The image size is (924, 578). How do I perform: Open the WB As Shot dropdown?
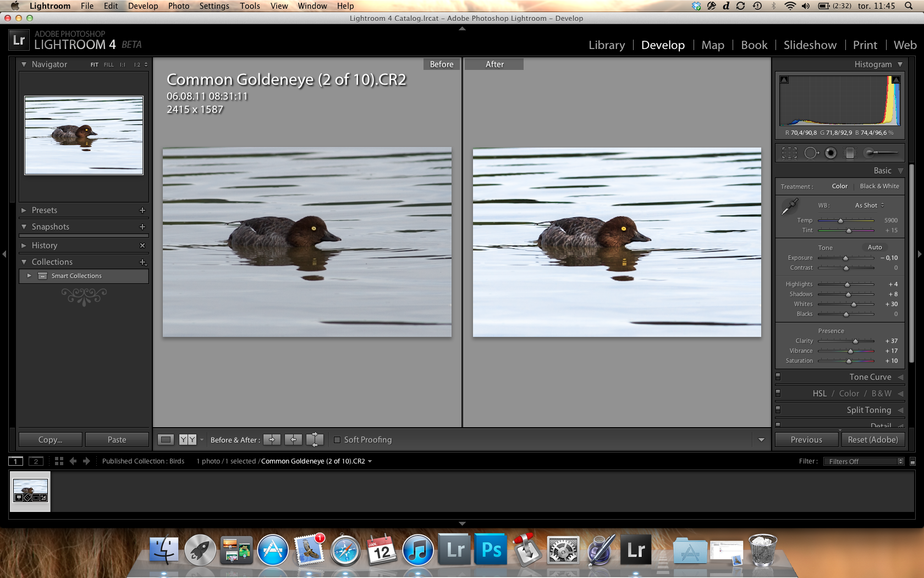870,205
